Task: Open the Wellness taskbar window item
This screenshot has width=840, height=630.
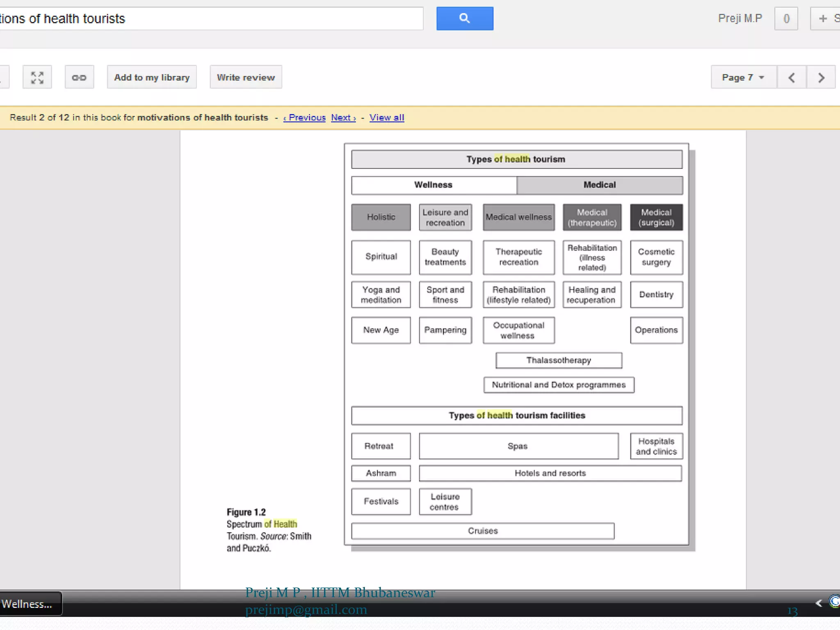Action: coord(30,604)
